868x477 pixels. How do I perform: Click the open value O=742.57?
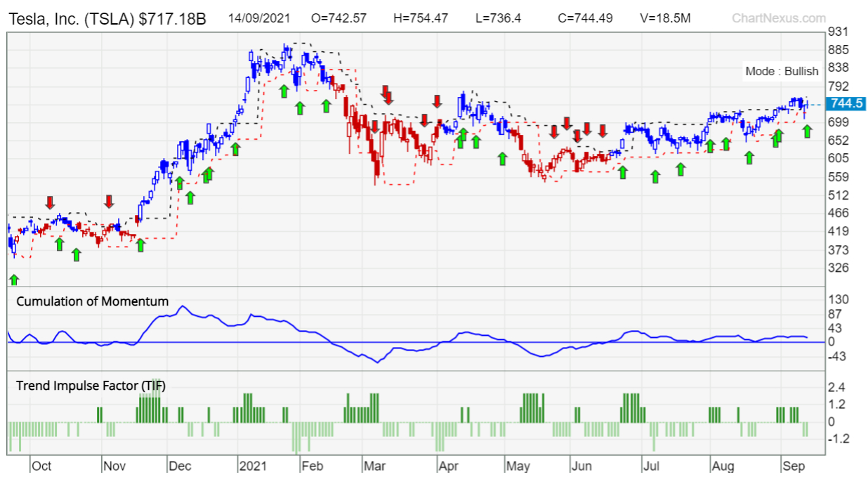(338, 18)
